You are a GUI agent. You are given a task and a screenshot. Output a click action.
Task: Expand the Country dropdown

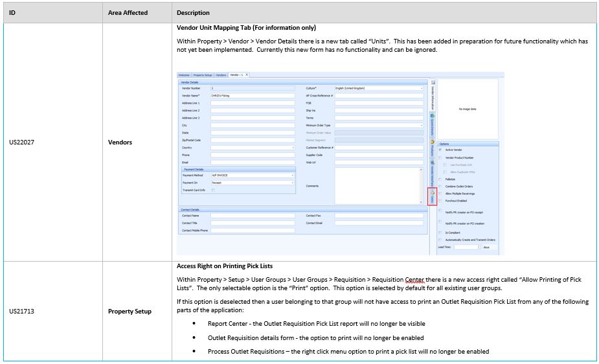coord(292,148)
